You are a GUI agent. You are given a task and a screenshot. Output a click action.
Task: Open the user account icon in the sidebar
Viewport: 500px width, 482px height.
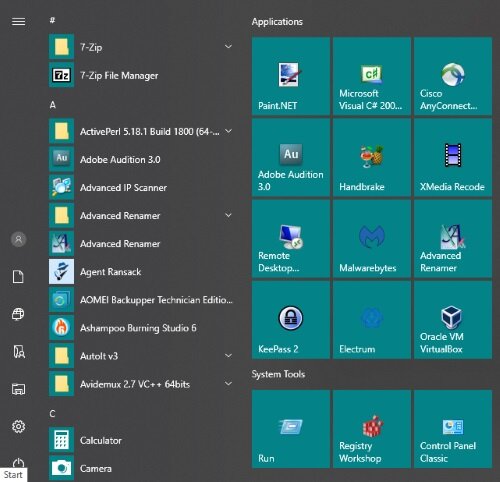click(19, 239)
